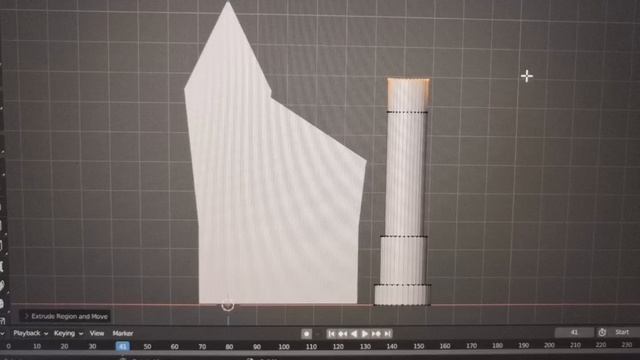Click frame 20 on the timeline ruler
640x360 pixels.
click(64, 347)
